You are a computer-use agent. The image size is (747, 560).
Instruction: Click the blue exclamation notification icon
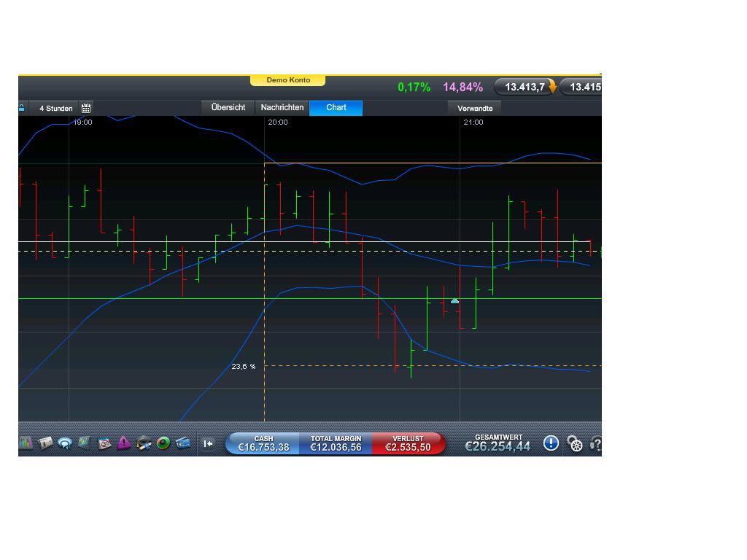[x=551, y=443]
